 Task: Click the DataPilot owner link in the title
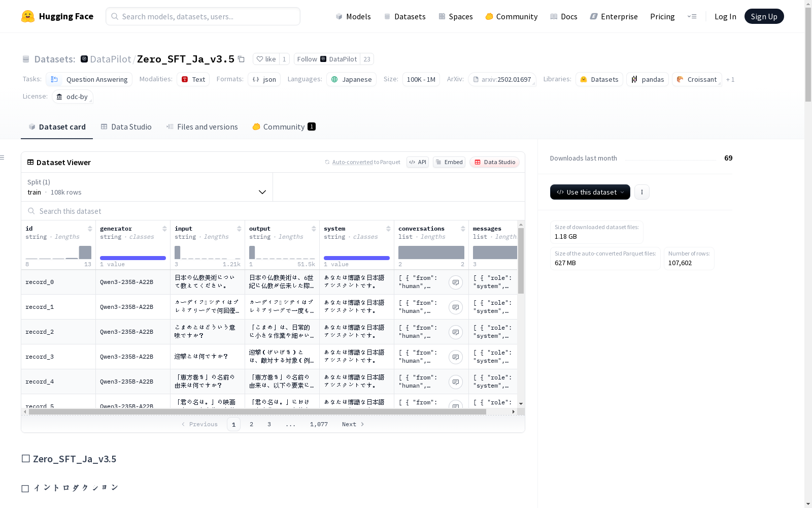pyautogui.click(x=111, y=59)
